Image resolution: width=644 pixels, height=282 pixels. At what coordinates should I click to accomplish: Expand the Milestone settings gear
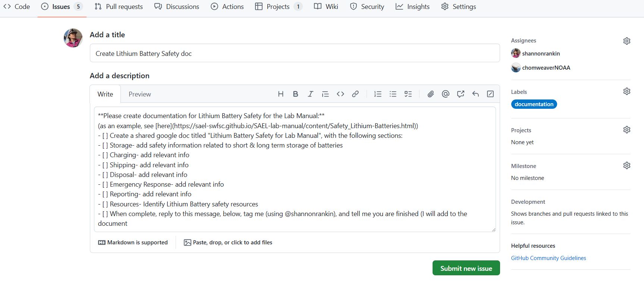click(x=626, y=165)
